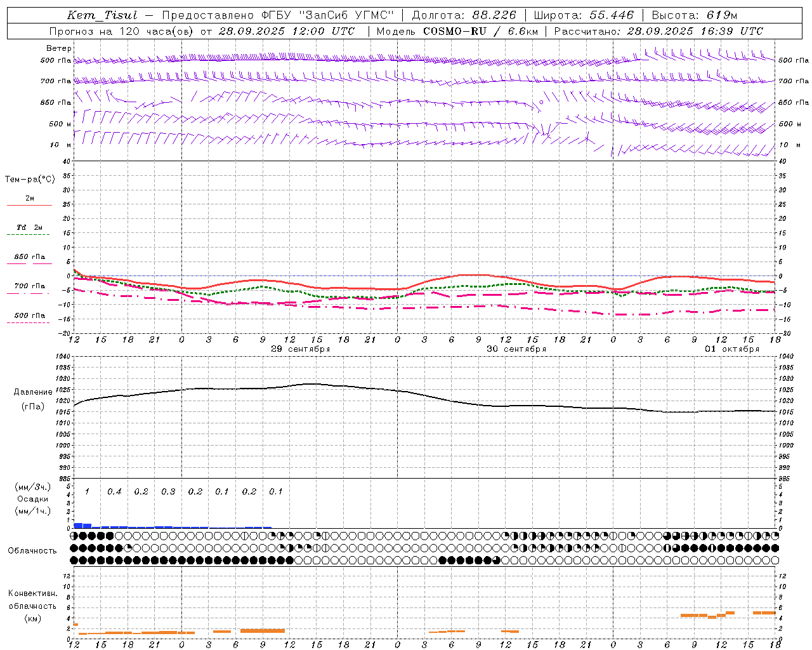Click the model name COSMO-RU
Viewport: 812px width, 650px height.
tap(454, 31)
